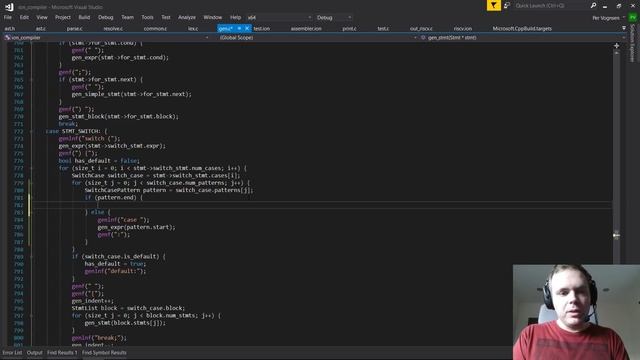Open the yellow notifications flag icon
The image size is (640, 360).
click(x=493, y=6)
